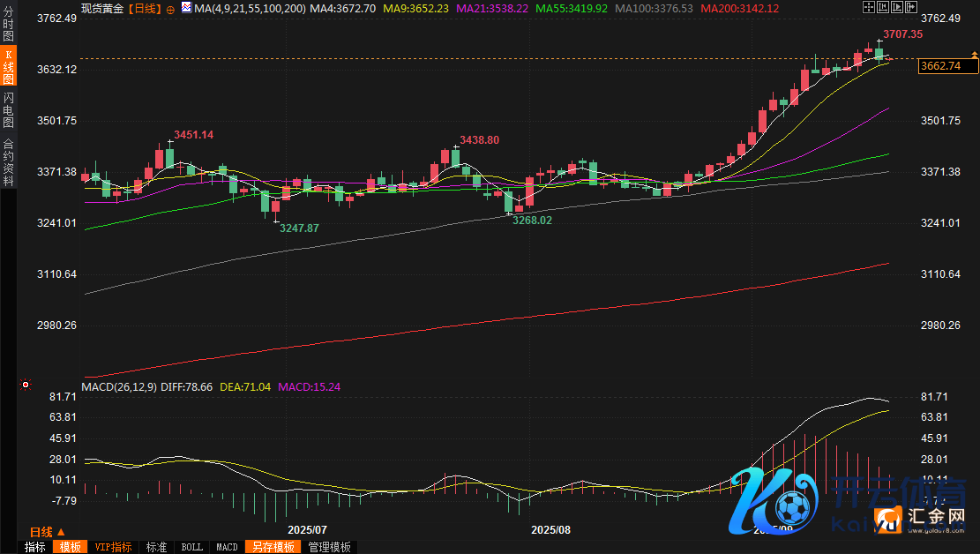Toggle the 模板 button
This screenshot has height=554, width=980.
70,547
